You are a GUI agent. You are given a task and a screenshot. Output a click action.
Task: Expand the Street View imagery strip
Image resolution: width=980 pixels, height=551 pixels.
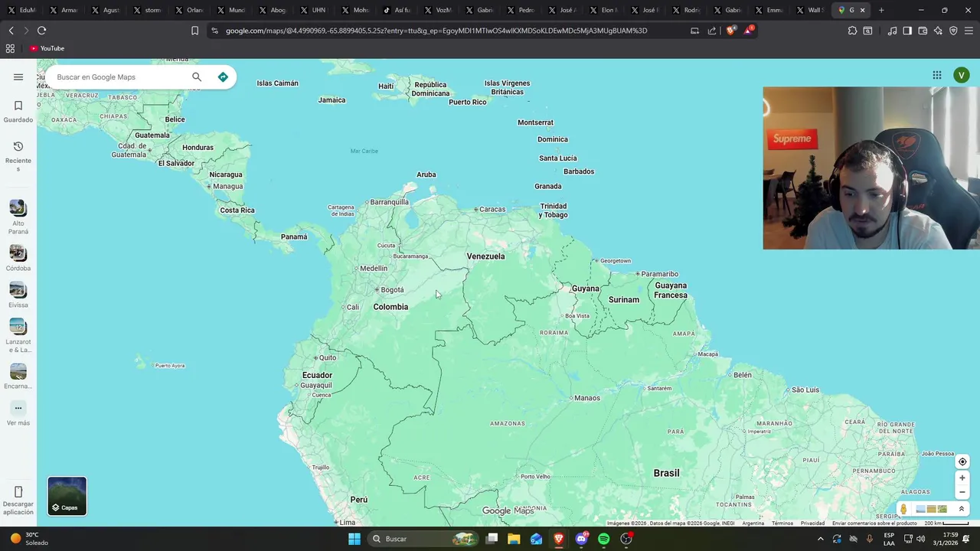coord(962,509)
